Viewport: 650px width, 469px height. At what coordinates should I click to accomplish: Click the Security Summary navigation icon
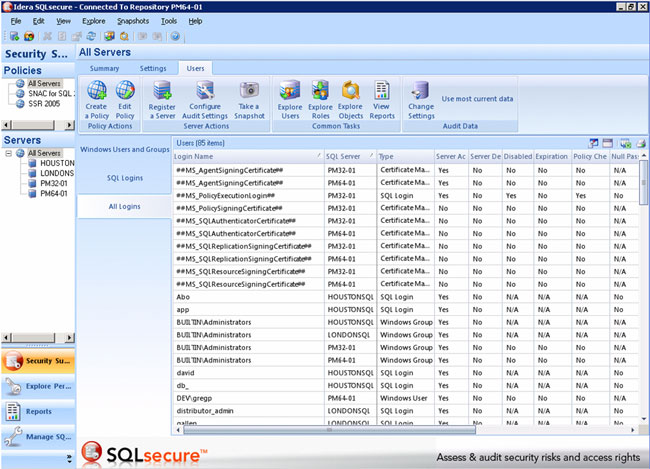(x=13, y=361)
